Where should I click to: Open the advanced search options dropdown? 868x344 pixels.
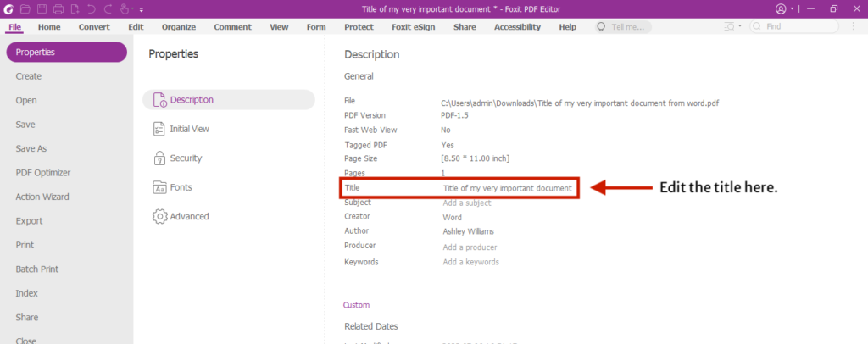740,26
